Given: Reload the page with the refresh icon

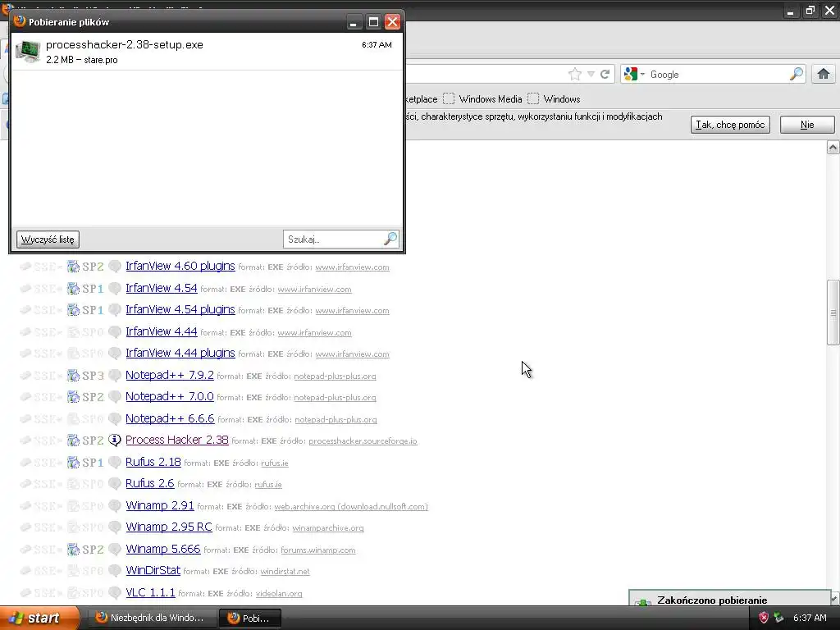Looking at the screenshot, I should click(605, 74).
